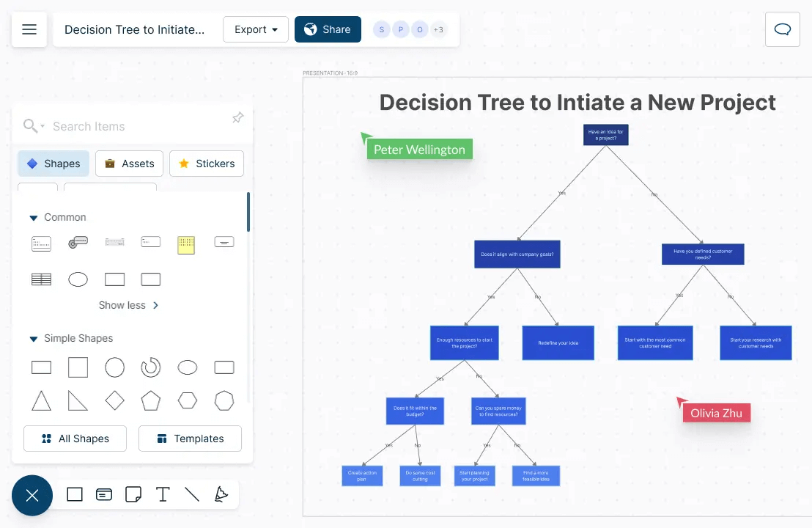Pick the donut arc shape in Simple Shapes
812x528 pixels.
(x=151, y=367)
